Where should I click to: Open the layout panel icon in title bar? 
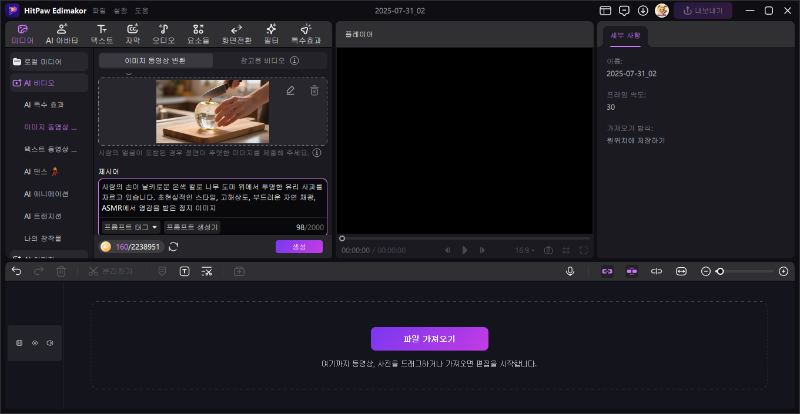605,11
